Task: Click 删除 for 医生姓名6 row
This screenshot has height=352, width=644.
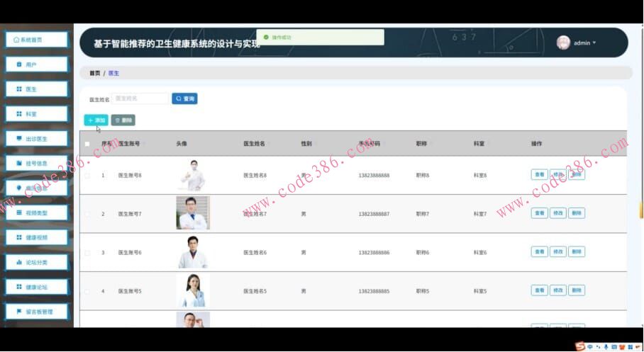Action: pyautogui.click(x=577, y=251)
